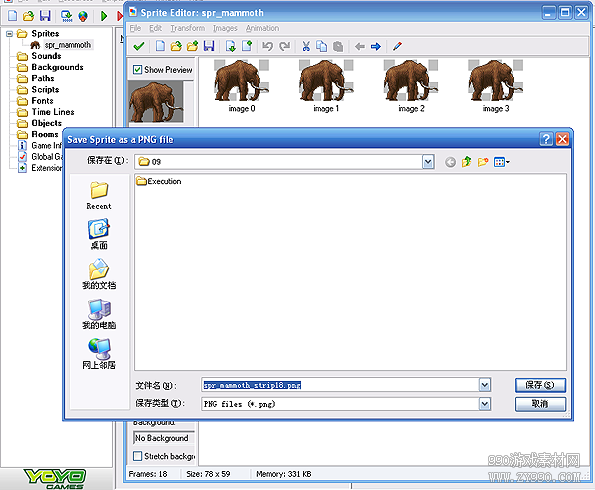Image resolution: width=595 pixels, height=490 pixels.
Task: Click the file name input field
Action: (341, 385)
